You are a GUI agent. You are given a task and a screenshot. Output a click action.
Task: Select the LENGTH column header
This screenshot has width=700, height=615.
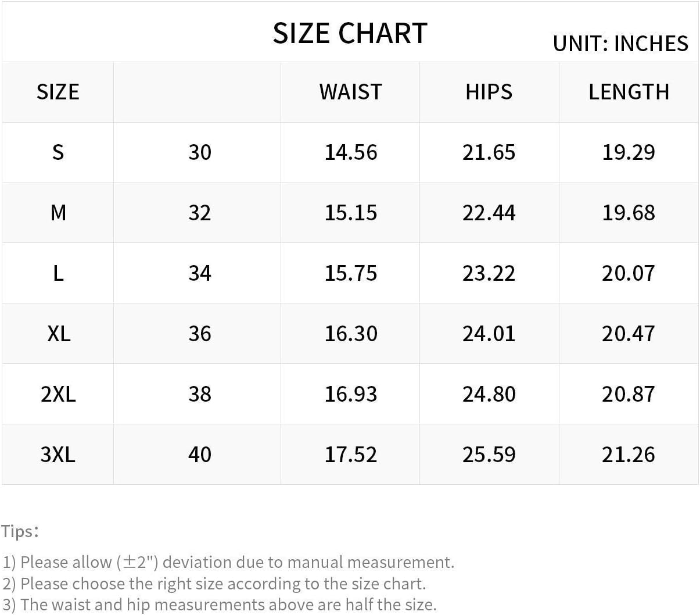pos(629,92)
